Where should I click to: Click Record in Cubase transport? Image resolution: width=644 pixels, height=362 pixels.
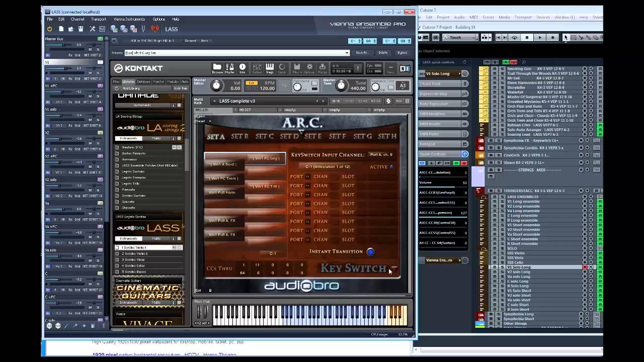coord(552,37)
